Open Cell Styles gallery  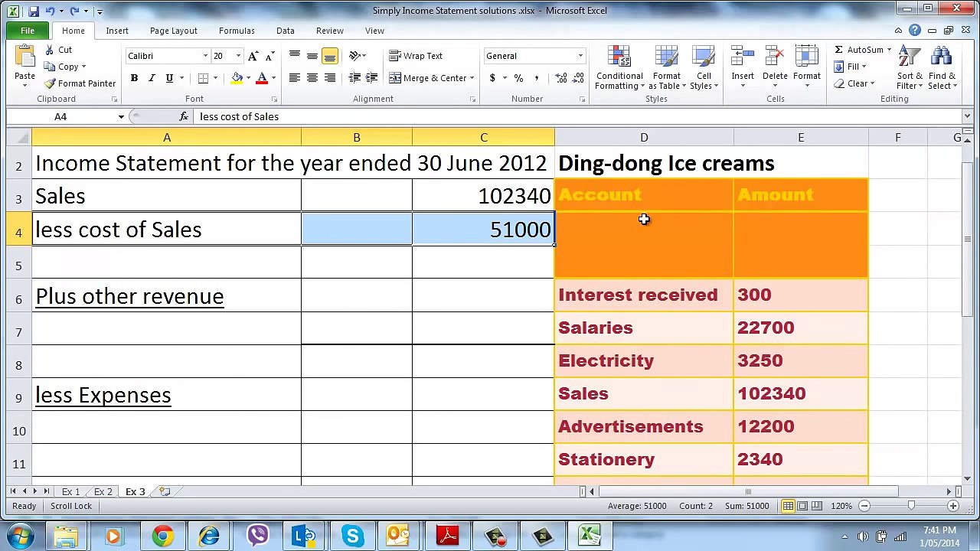pyautogui.click(x=704, y=67)
